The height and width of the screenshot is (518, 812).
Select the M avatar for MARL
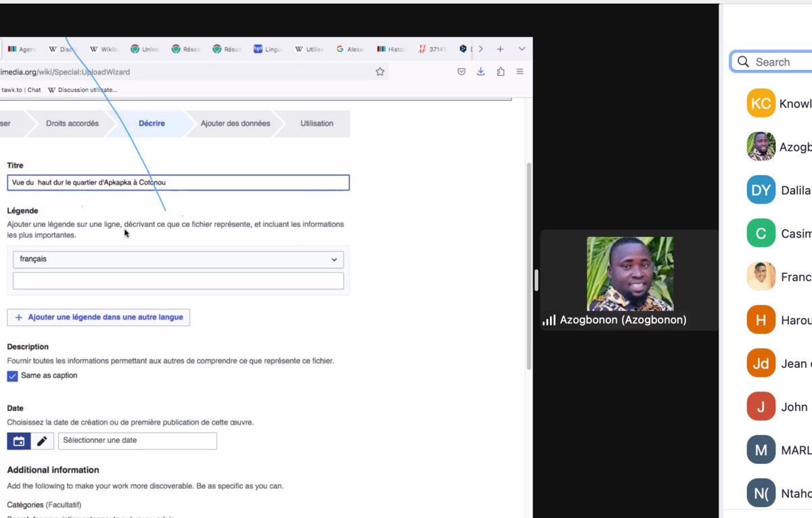[761, 450]
